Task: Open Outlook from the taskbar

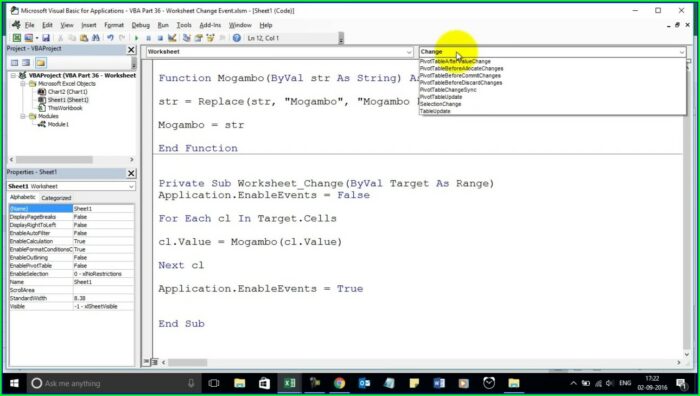Action: (364, 383)
